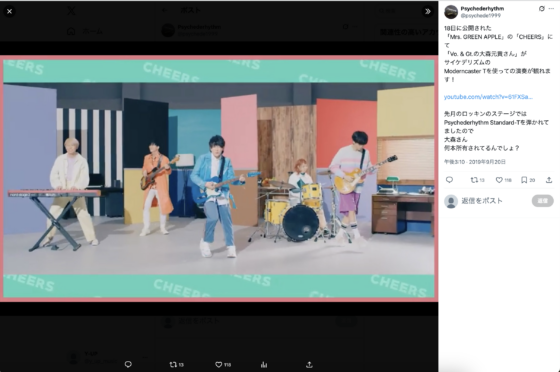The width and height of the screenshot is (560, 372).
Task: Share the post from the bottom bar
Action: click(309, 365)
